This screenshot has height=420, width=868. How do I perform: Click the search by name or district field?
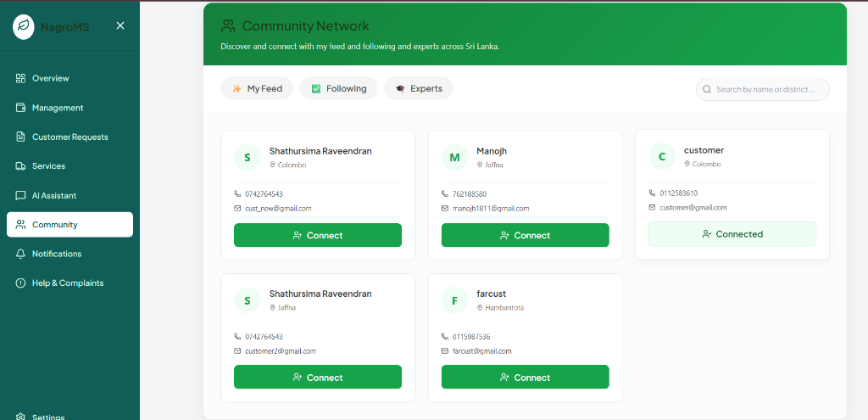point(762,89)
